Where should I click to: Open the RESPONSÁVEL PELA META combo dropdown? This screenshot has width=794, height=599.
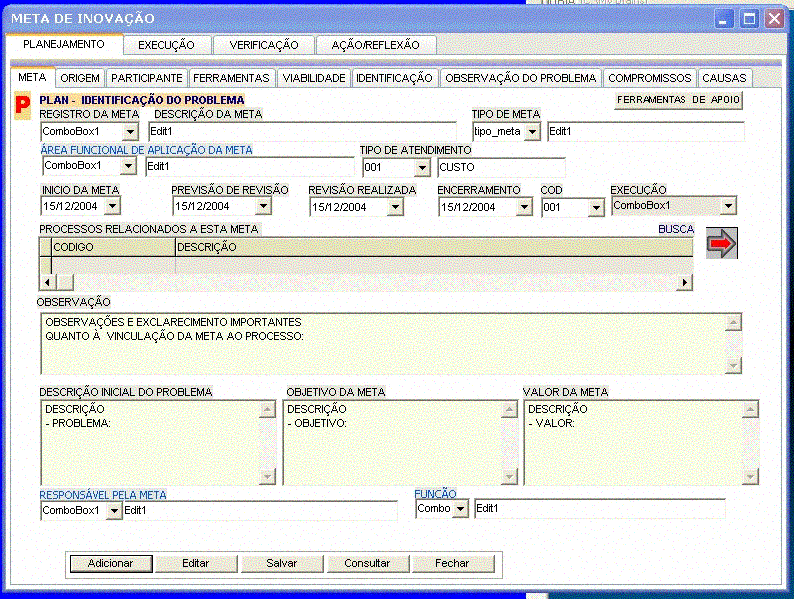click(x=114, y=511)
